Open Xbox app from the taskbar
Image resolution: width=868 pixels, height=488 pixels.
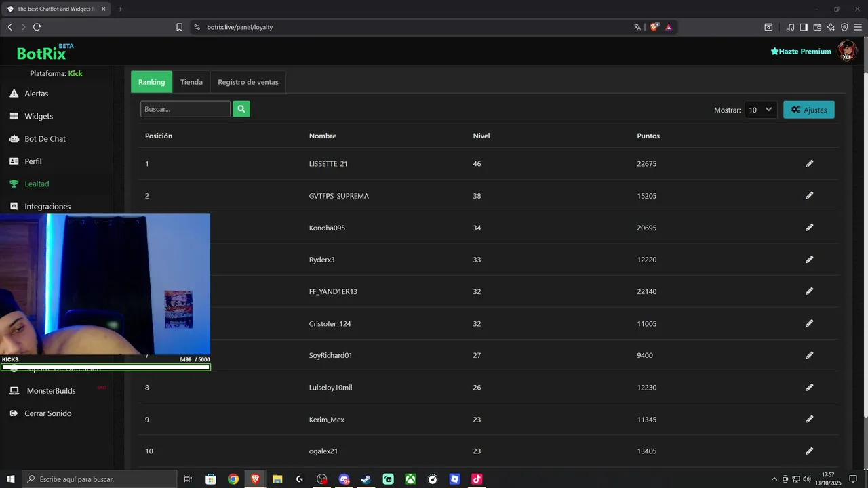410,479
